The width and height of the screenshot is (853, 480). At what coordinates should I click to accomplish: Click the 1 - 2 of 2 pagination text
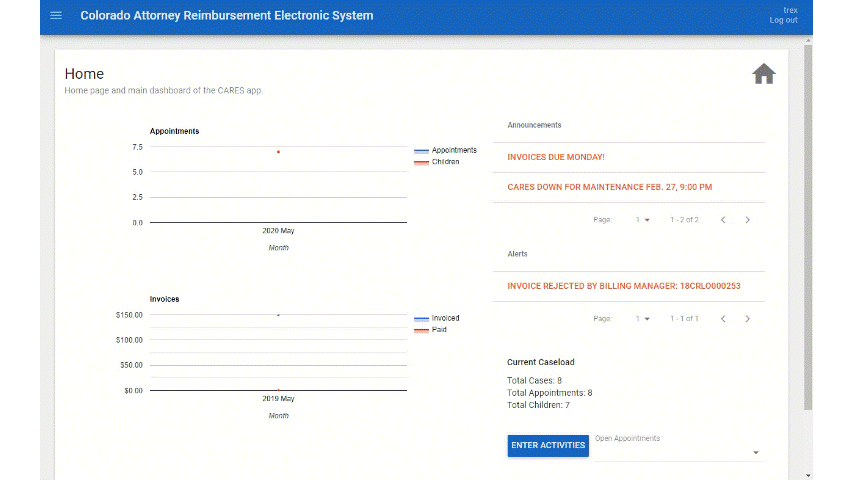click(684, 220)
